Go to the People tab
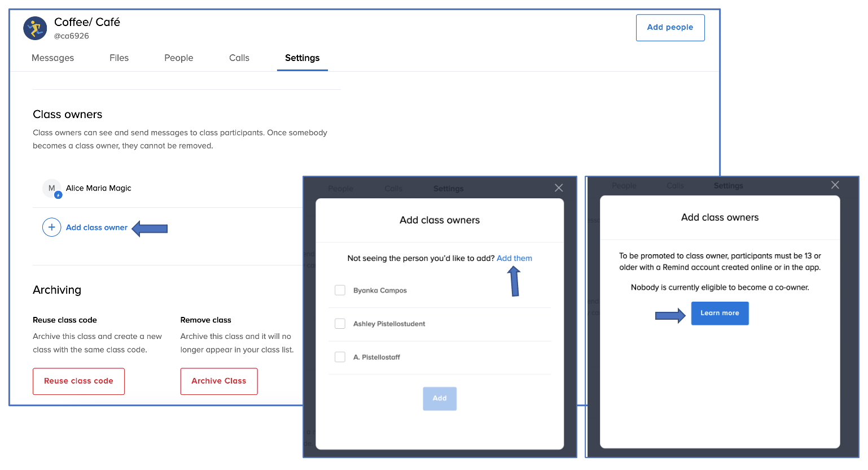This screenshot has width=868, height=470. tap(178, 58)
